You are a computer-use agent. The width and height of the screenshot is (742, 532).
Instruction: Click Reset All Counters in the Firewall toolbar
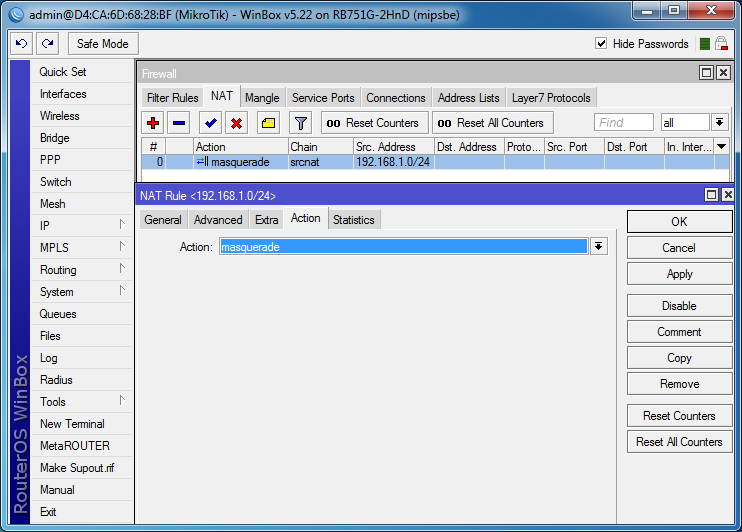(x=492, y=123)
